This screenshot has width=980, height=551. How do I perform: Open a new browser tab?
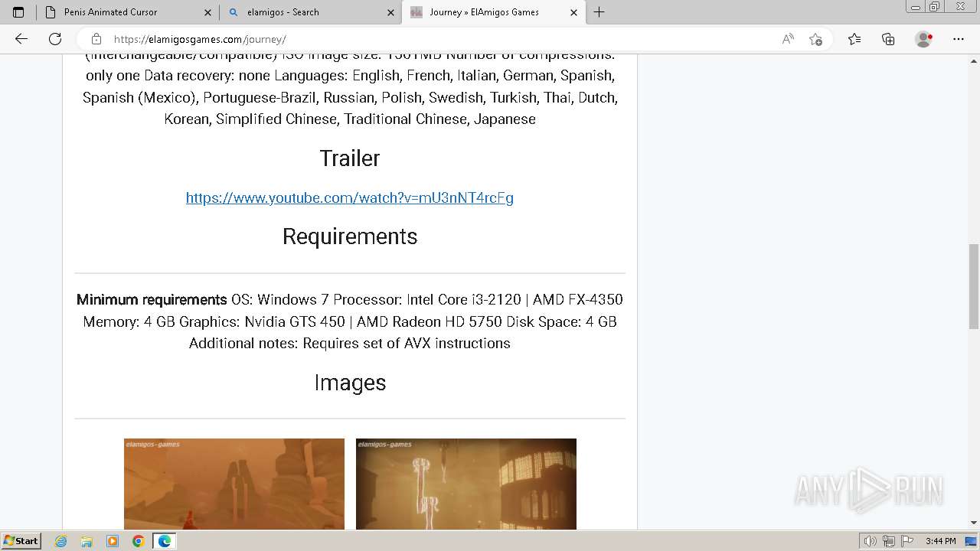(599, 12)
